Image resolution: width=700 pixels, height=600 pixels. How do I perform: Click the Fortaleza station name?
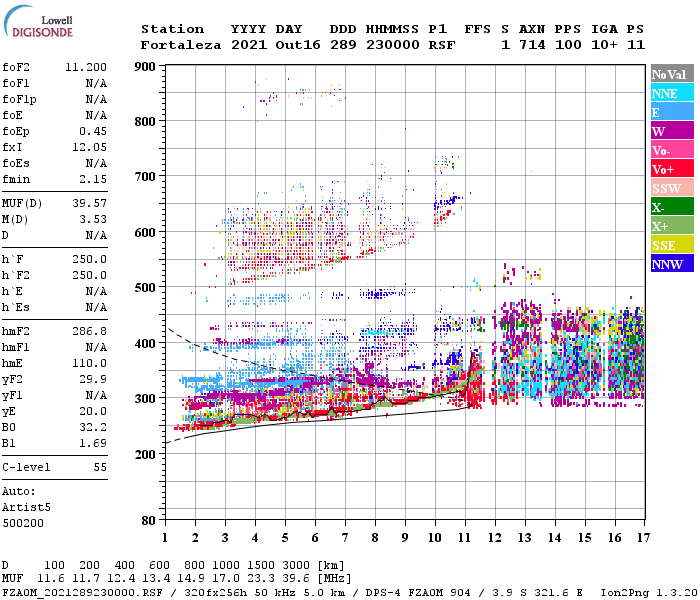(181, 45)
